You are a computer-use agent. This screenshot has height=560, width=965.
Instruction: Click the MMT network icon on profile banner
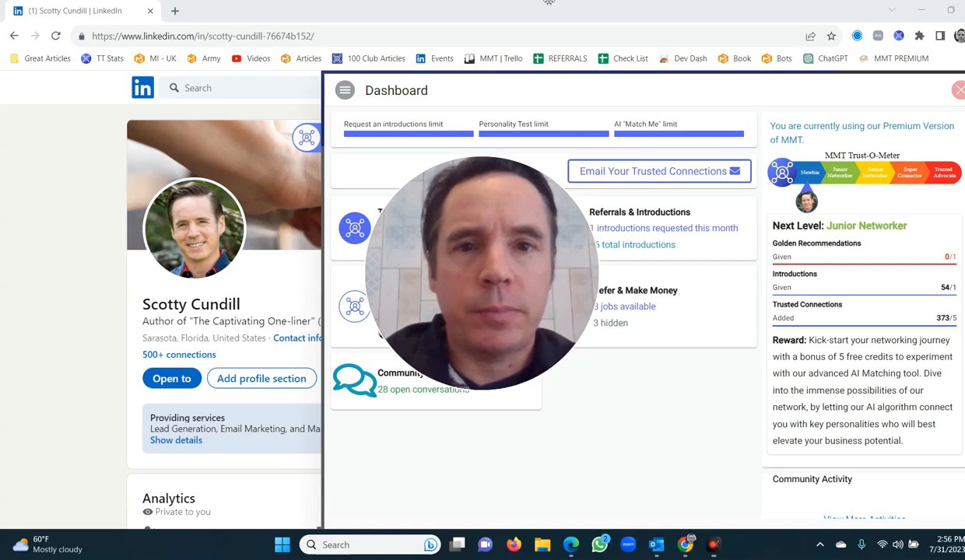click(307, 138)
